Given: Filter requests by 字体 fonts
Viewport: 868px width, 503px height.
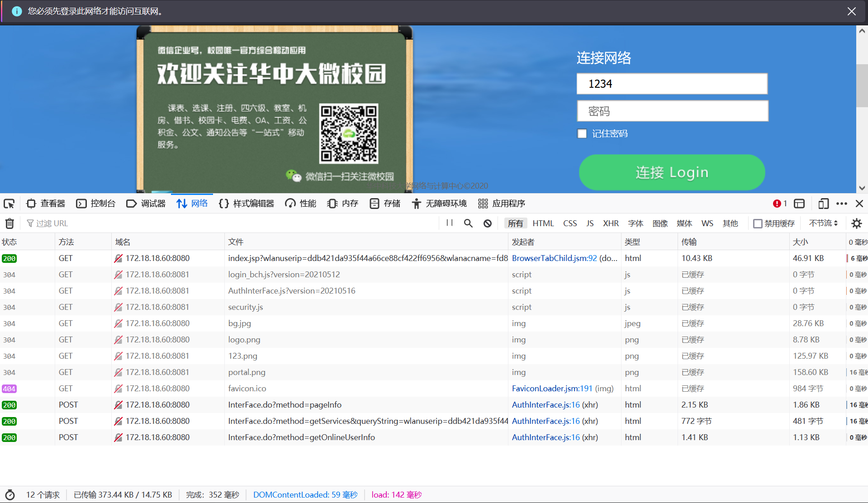Looking at the screenshot, I should [636, 223].
